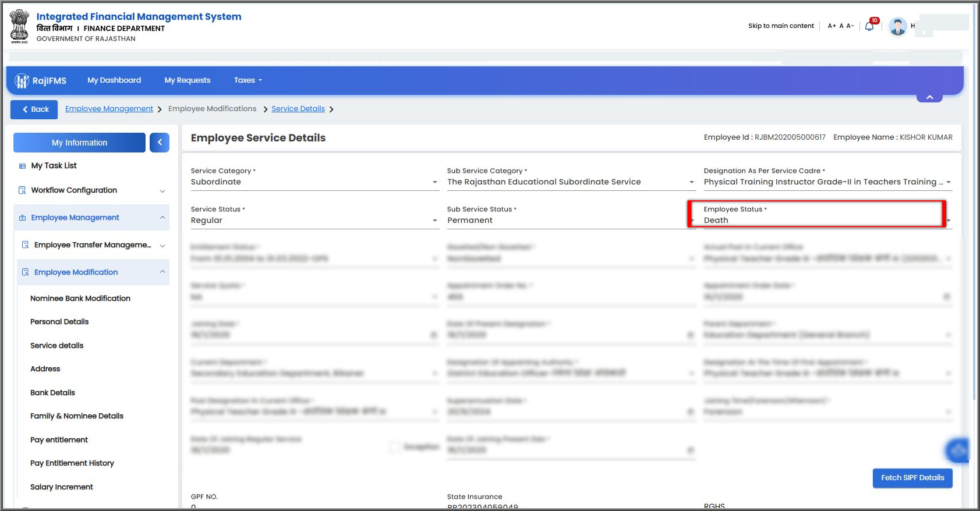Open the My Requests tab
980x511 pixels.
point(187,80)
